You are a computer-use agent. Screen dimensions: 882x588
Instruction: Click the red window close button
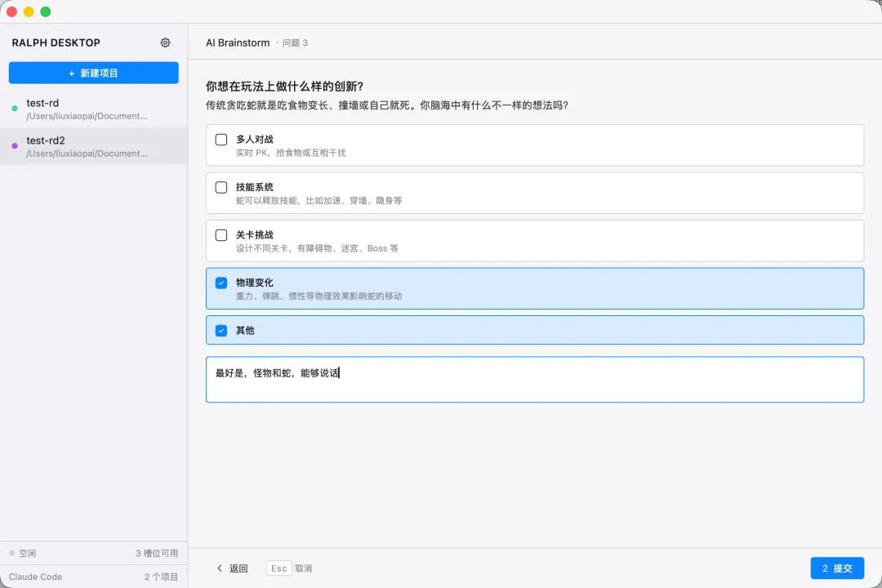click(x=11, y=11)
